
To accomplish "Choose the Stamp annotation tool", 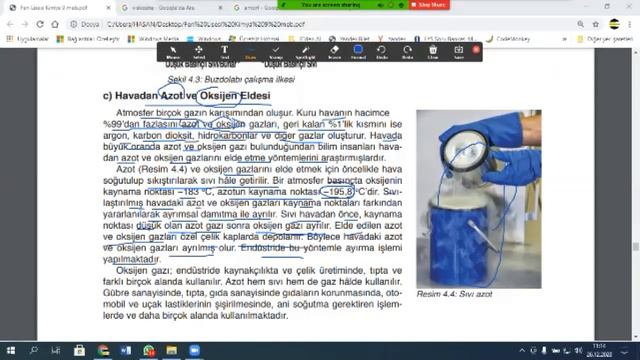I will pyautogui.click(x=276, y=52).
